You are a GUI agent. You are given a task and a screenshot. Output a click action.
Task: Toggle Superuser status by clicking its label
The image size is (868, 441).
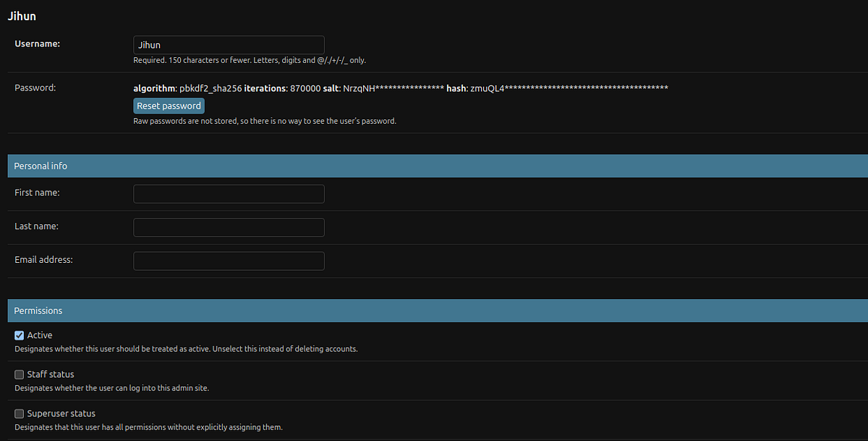tap(59, 413)
